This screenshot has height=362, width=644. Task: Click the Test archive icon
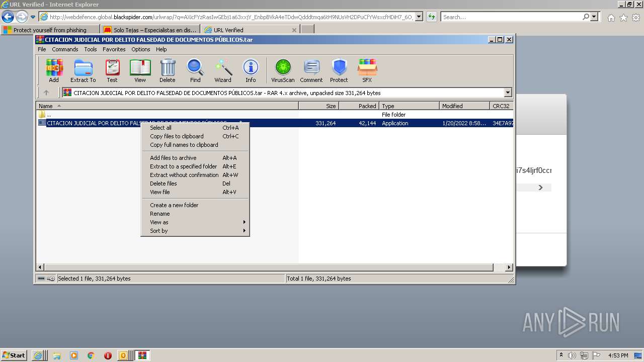[112, 71]
